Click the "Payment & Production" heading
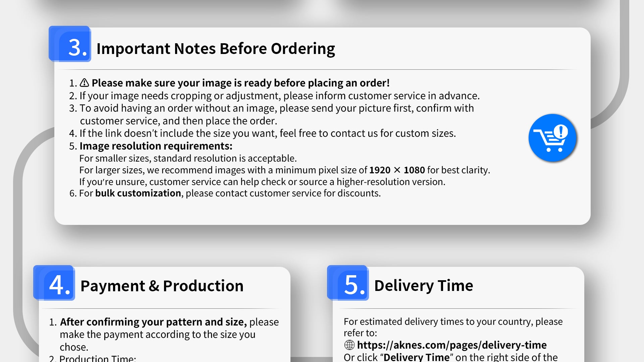644x362 pixels. [162, 286]
